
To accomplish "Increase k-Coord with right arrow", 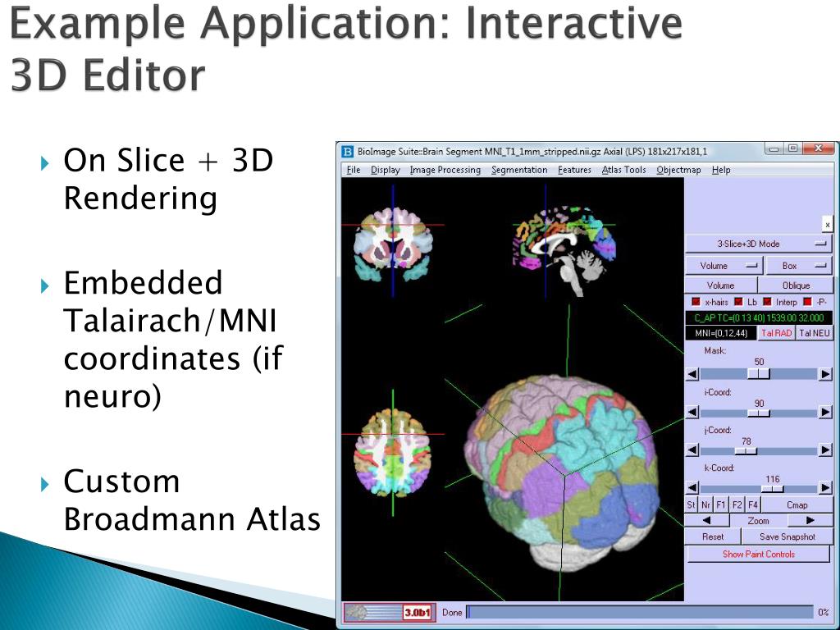I will coord(825,488).
